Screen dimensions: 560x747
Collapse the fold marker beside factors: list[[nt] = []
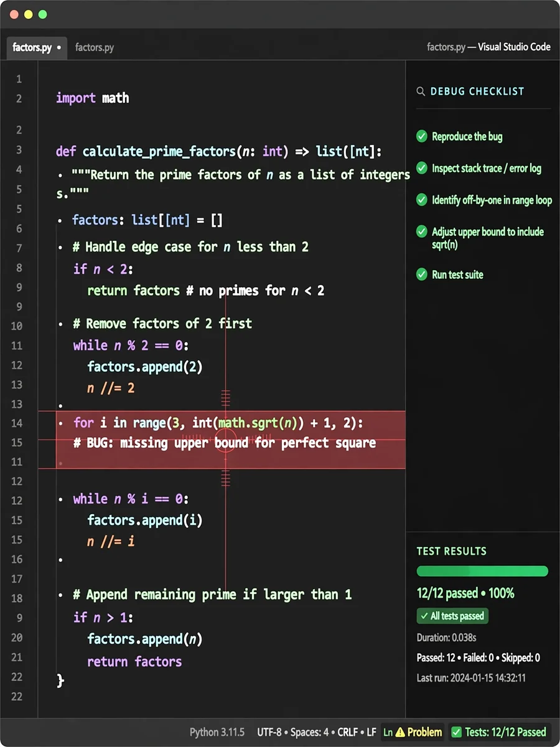click(60, 221)
